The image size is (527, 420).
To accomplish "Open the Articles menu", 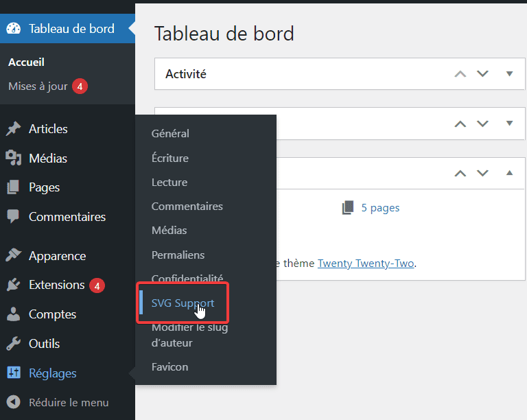I will point(48,129).
